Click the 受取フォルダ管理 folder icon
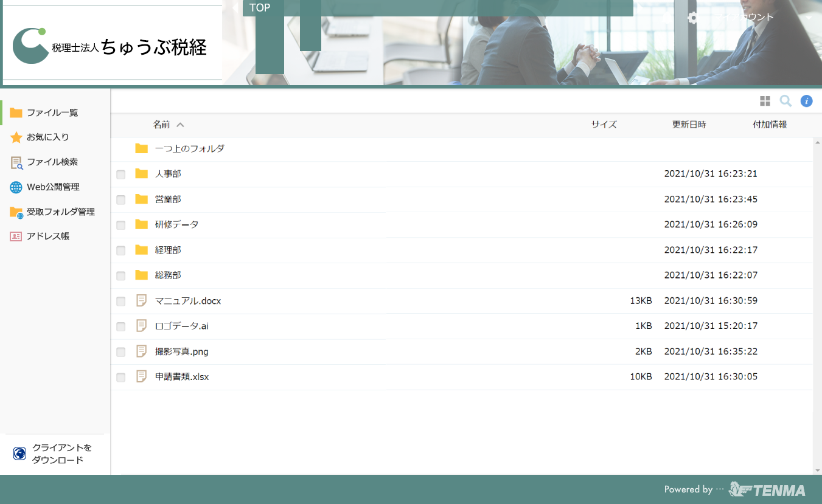 [x=16, y=212]
